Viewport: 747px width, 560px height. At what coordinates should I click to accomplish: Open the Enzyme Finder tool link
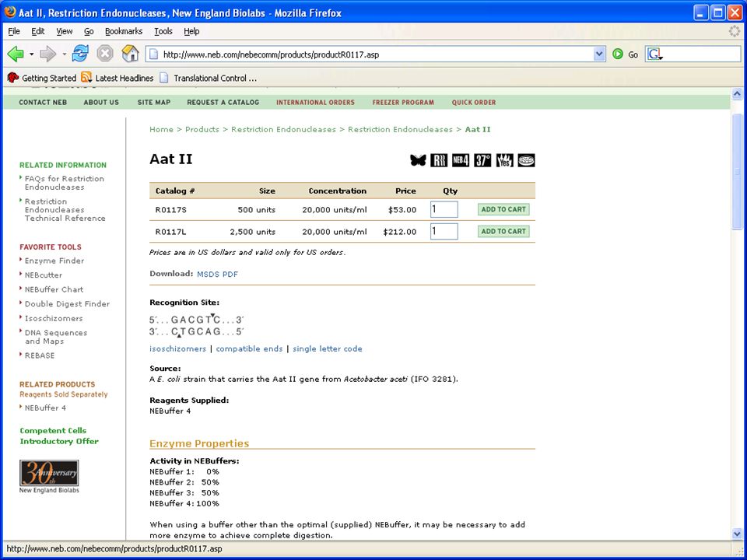click(x=54, y=261)
